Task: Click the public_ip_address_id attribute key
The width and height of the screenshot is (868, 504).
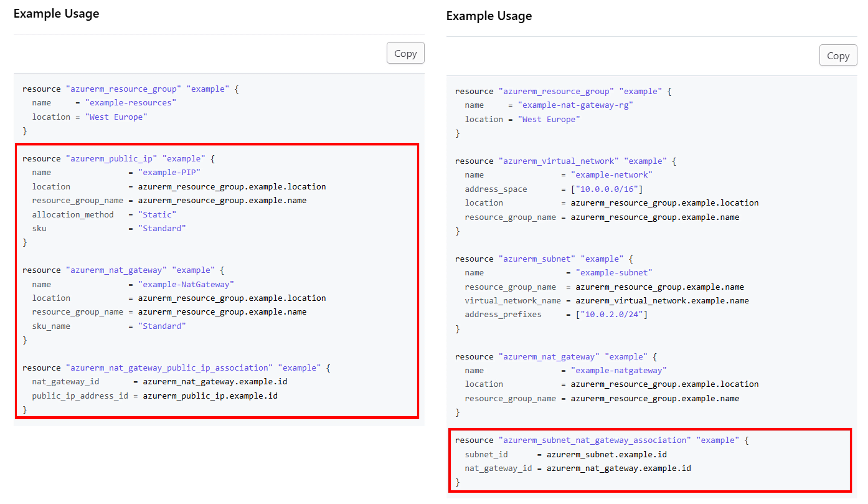Action: tap(80, 396)
